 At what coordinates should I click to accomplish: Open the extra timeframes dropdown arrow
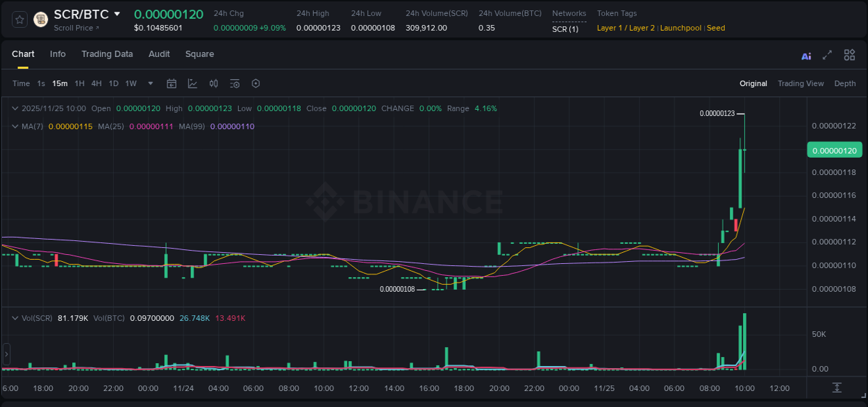tap(149, 83)
